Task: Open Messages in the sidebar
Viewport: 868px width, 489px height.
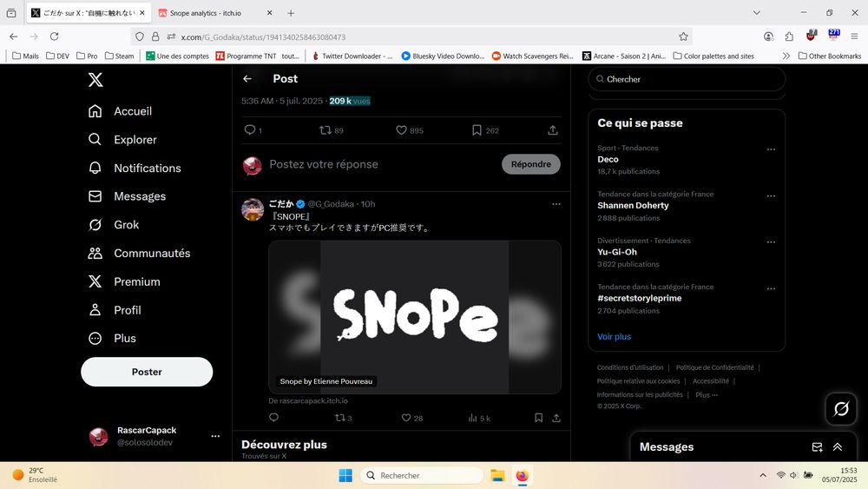Action: pyautogui.click(x=127, y=196)
